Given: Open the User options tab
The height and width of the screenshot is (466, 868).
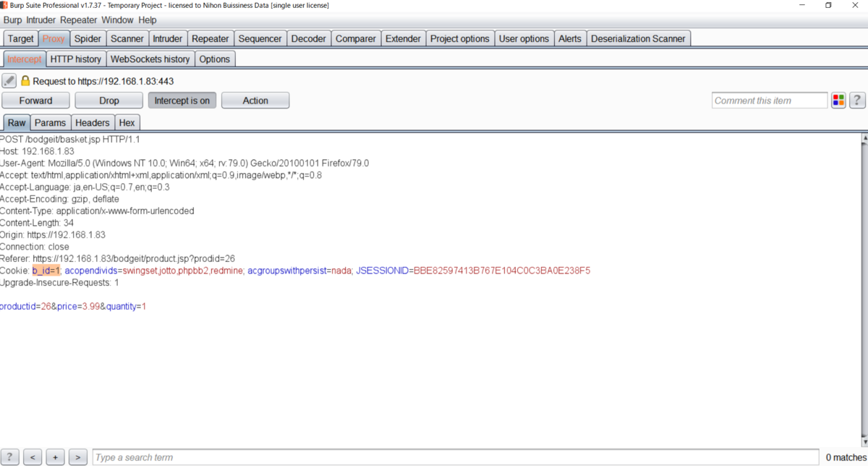Looking at the screenshot, I should coord(524,38).
